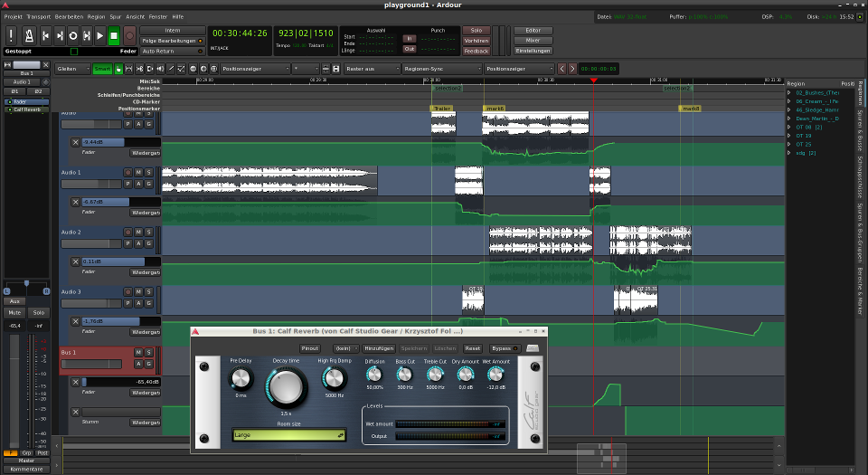The image size is (868, 475).
Task: Select the grab mode hand tool
Action: pos(118,69)
